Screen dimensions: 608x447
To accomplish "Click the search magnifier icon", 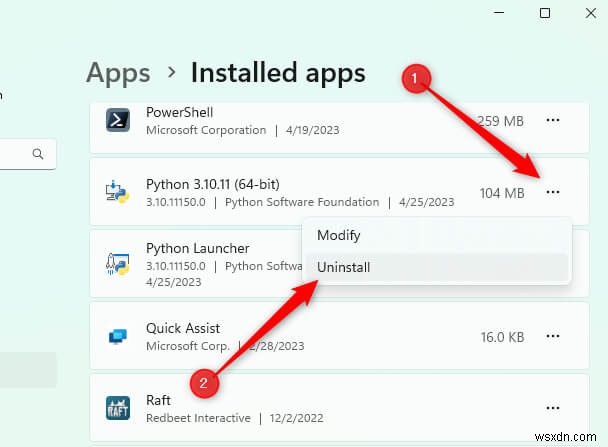I will [x=38, y=154].
